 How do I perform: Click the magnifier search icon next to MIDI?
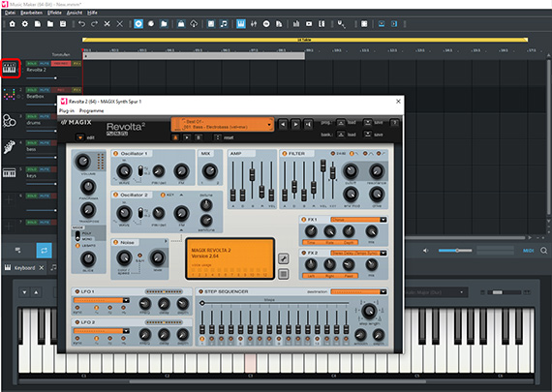pyautogui.click(x=544, y=251)
